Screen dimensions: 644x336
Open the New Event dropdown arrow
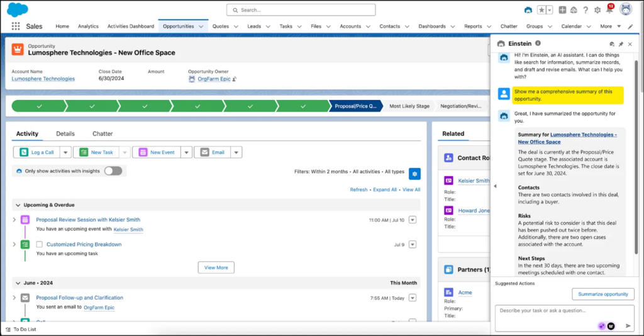click(x=186, y=152)
